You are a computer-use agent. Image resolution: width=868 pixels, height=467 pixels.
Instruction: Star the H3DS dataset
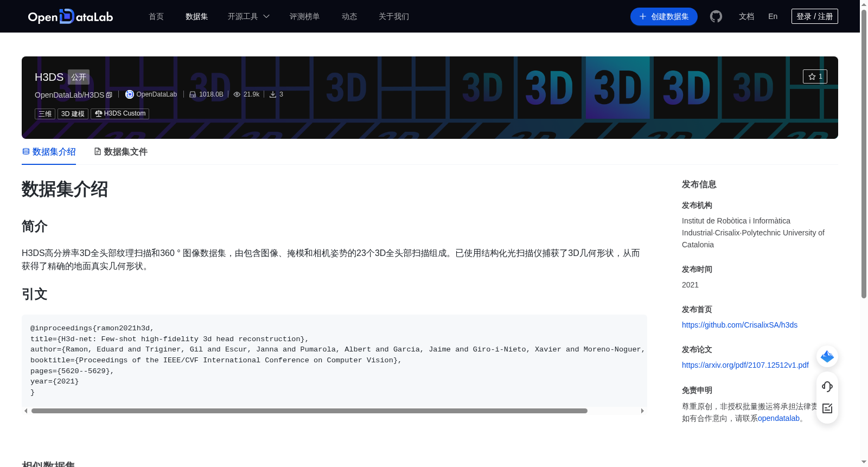(815, 76)
